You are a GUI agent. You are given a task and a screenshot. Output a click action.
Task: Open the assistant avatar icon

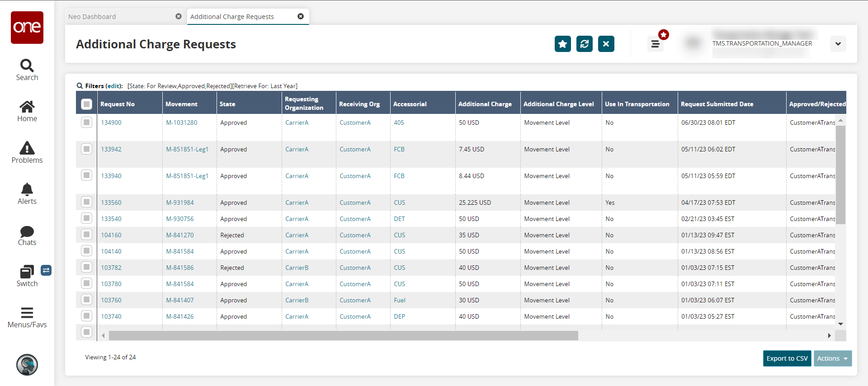point(27,365)
